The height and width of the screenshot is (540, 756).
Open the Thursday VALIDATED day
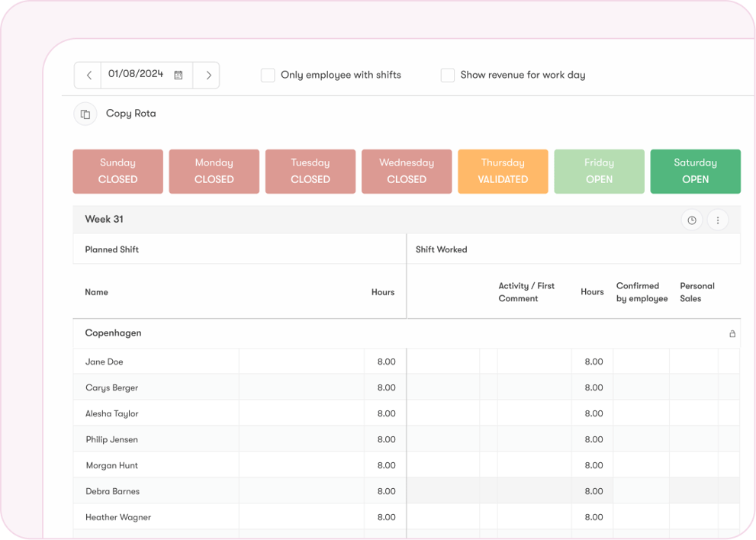pos(503,171)
